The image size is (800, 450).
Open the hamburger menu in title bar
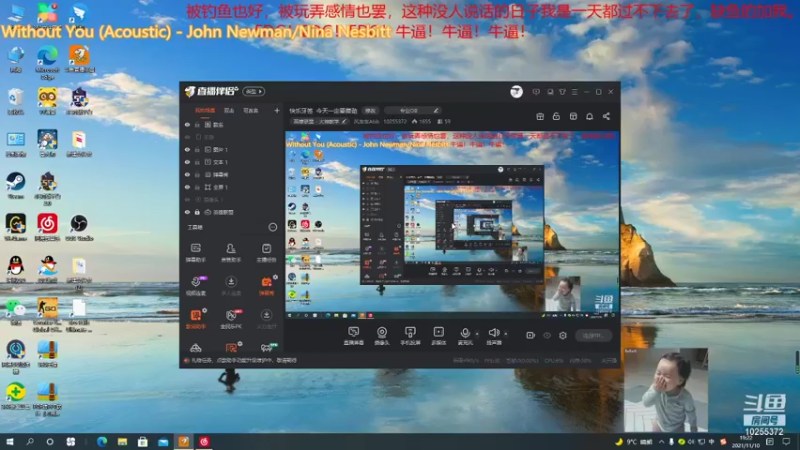click(574, 92)
